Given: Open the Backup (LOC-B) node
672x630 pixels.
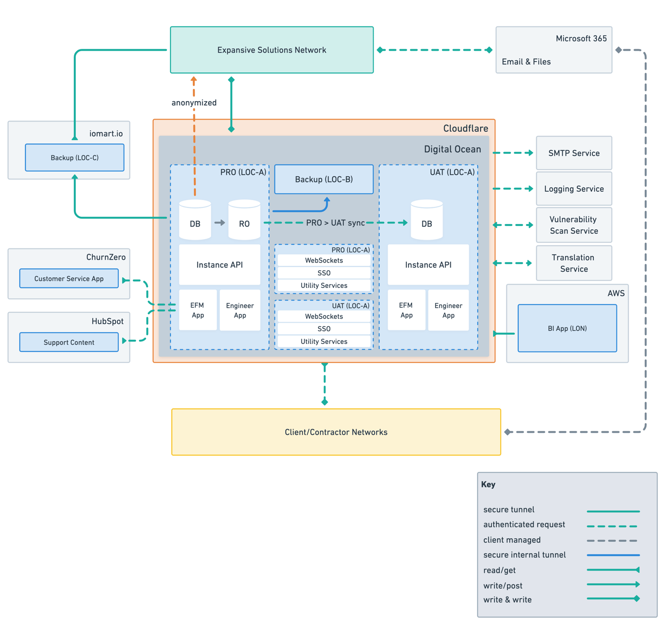Looking at the screenshot, I should click(323, 179).
